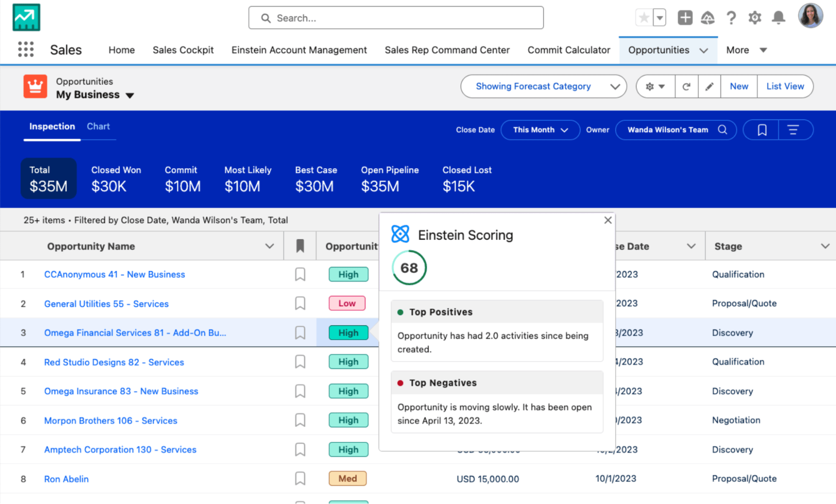This screenshot has height=504, width=836.
Task: Open the This Month close date filter
Action: click(540, 130)
